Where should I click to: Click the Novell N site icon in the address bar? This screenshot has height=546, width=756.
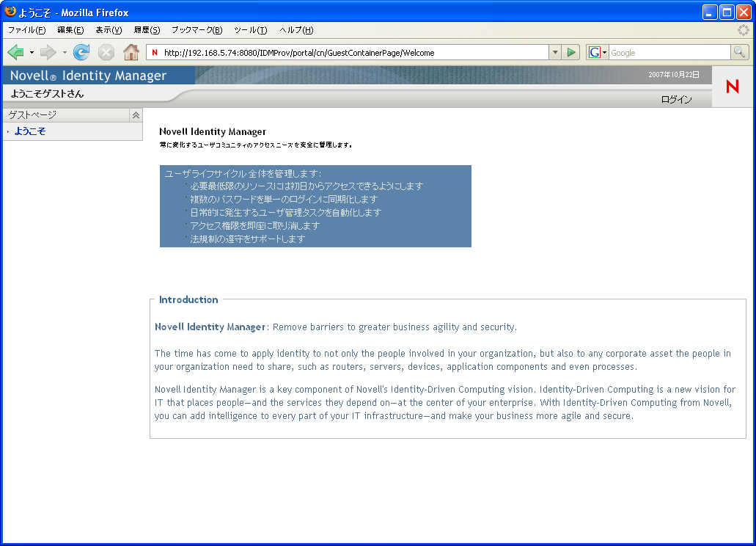155,53
